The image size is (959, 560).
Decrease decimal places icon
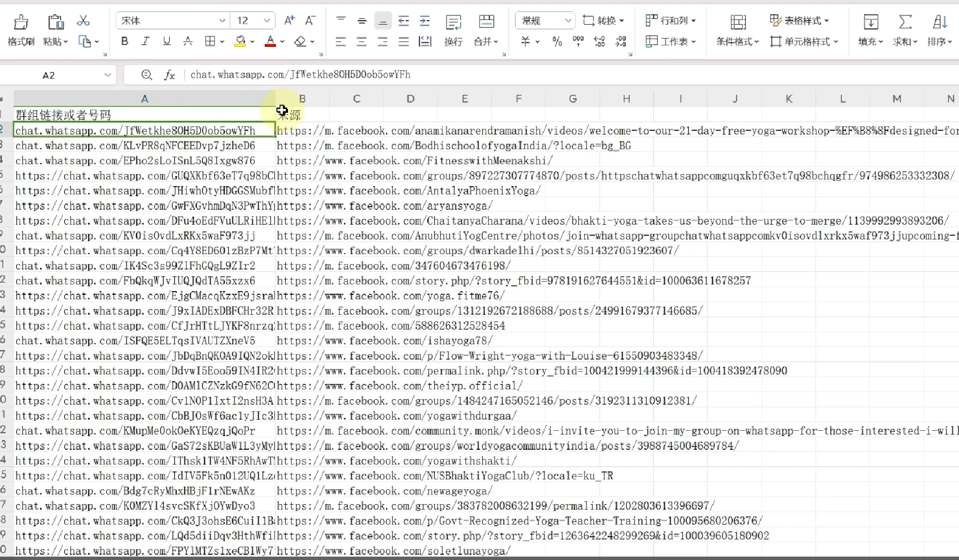[621, 41]
